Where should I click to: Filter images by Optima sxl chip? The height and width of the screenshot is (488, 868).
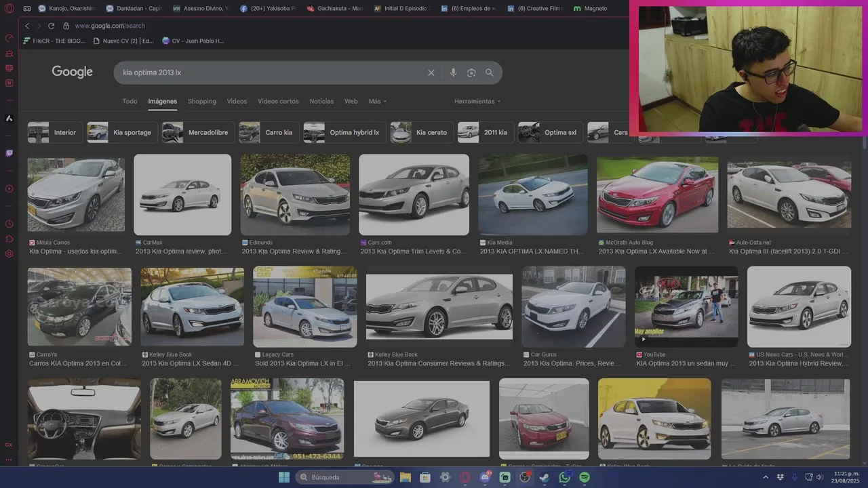coord(551,132)
